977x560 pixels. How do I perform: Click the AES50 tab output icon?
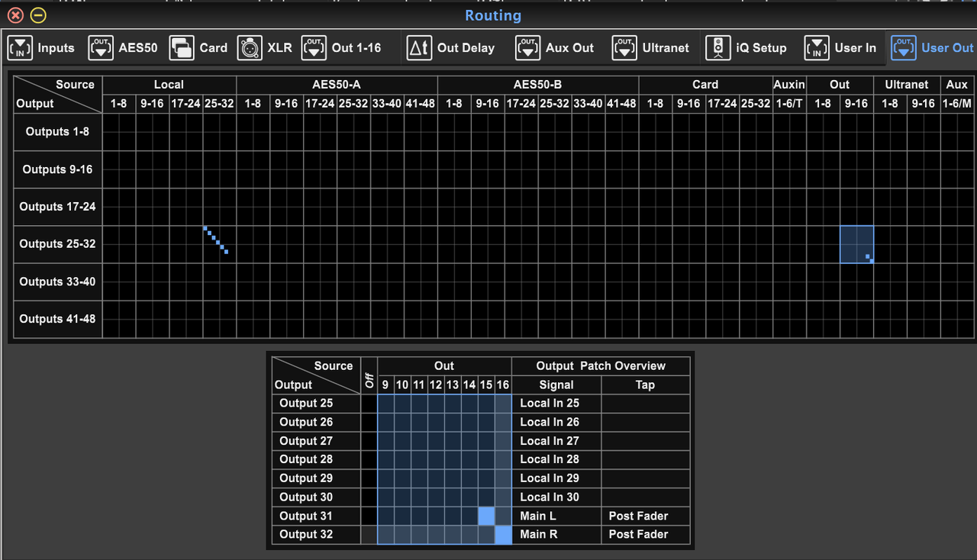click(x=101, y=48)
